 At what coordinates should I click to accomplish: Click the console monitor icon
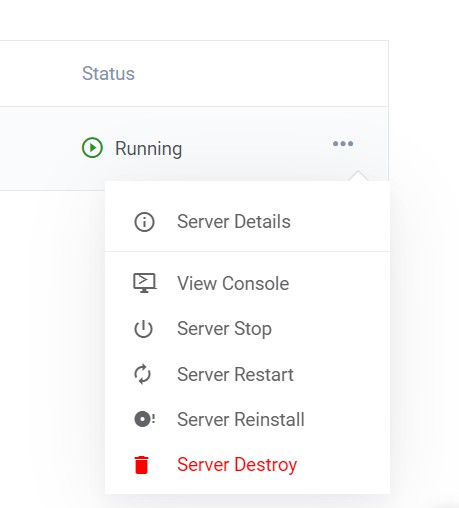tap(144, 283)
